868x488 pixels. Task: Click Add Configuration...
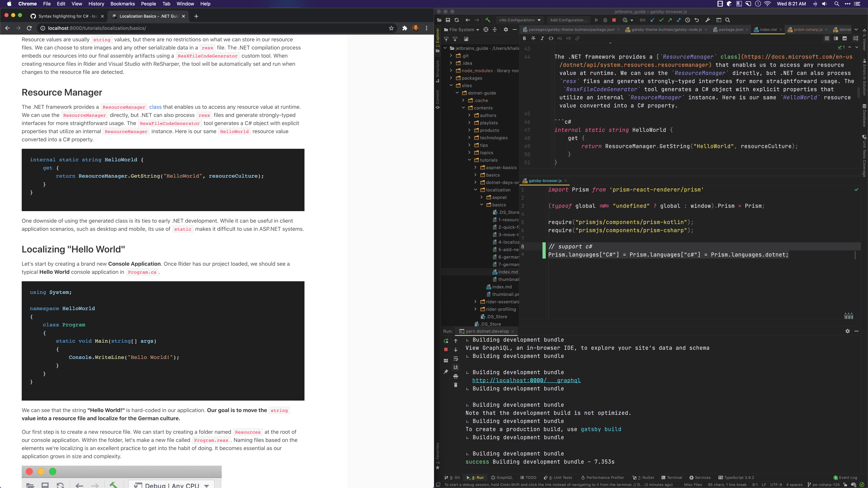point(568,20)
